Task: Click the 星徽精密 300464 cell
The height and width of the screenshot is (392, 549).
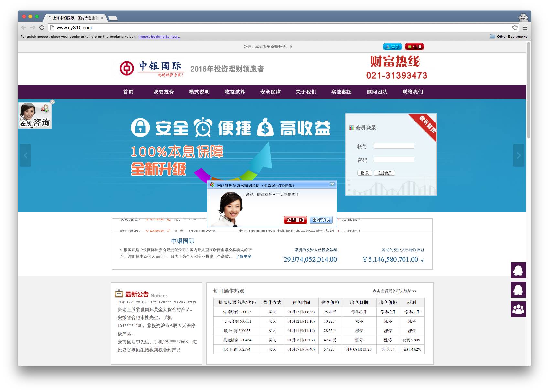Action: tap(237, 340)
